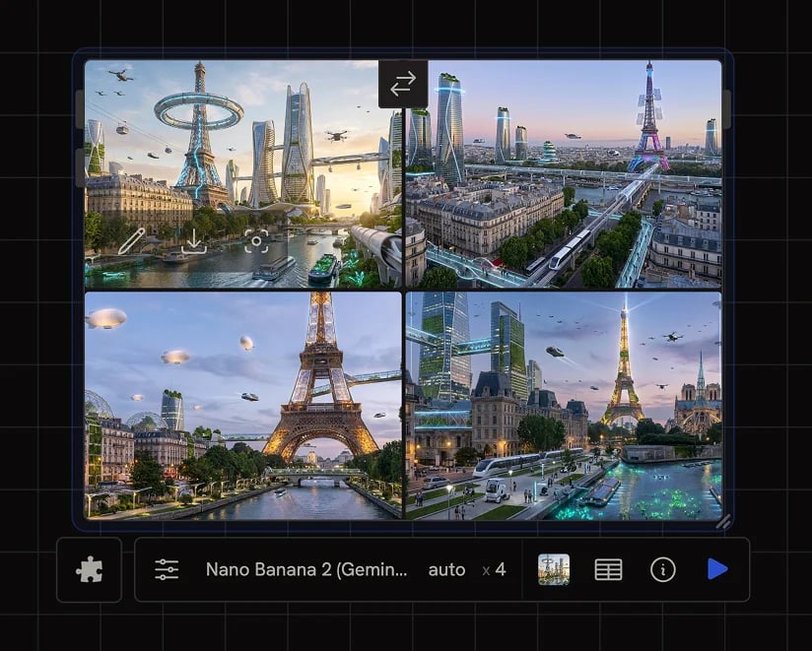Click the swap arrows icon above the images

[403, 84]
